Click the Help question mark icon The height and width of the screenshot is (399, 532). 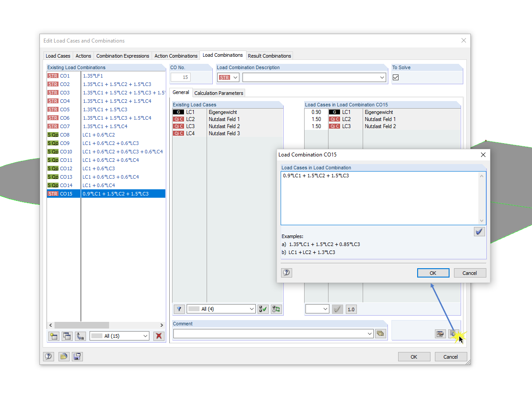pos(48,356)
